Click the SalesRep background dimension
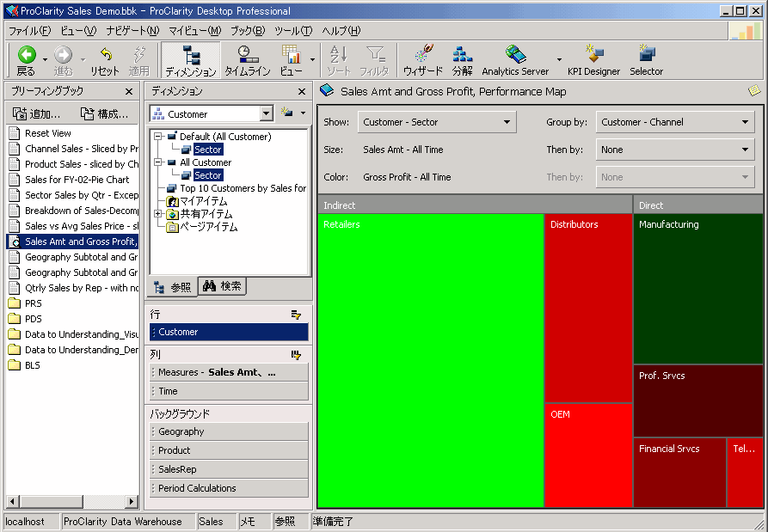 pyautogui.click(x=229, y=469)
